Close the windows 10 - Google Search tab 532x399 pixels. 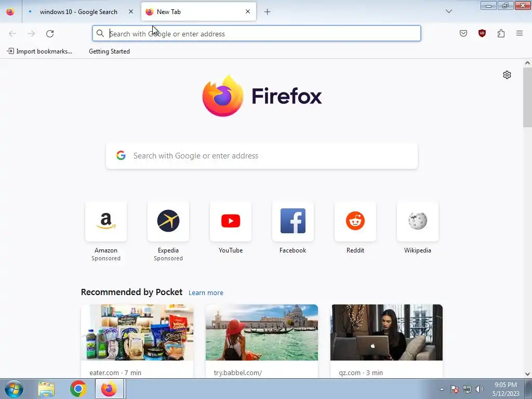(131, 12)
